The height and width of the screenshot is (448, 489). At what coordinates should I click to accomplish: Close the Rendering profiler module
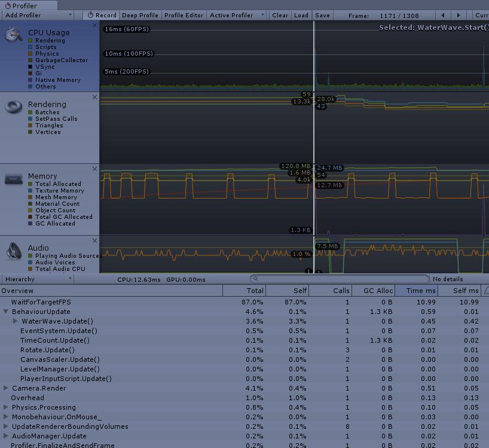coord(94,97)
